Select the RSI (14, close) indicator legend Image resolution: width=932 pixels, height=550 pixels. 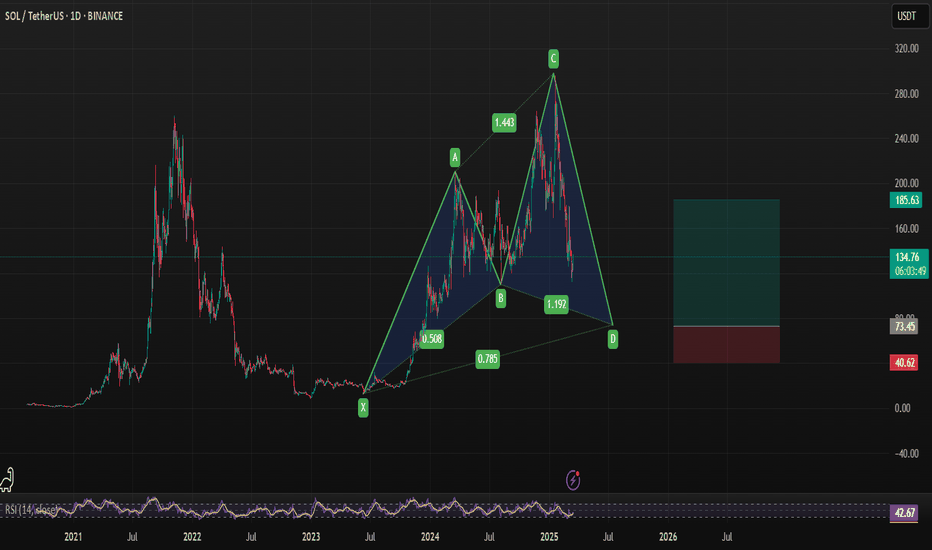click(x=32, y=510)
